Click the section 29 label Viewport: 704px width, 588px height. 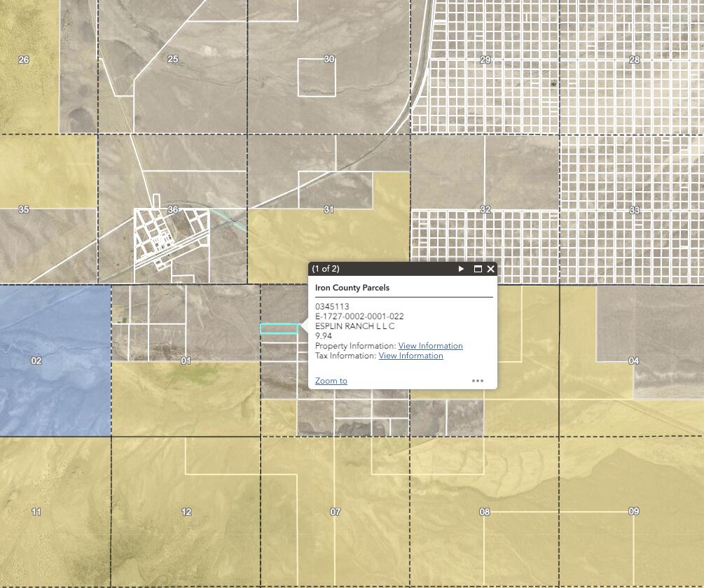(x=485, y=59)
